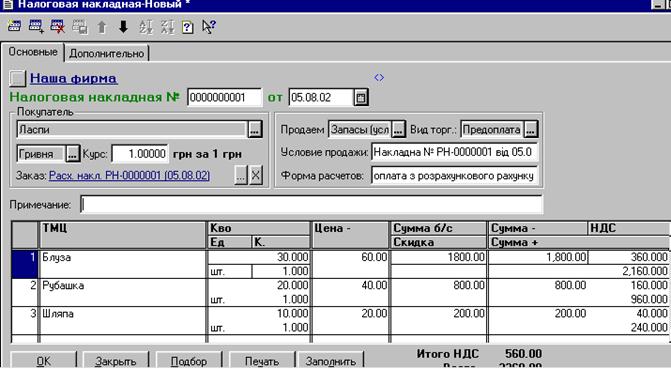671x369 pixels.
Task: Click the Закрыть button
Action: point(116,360)
